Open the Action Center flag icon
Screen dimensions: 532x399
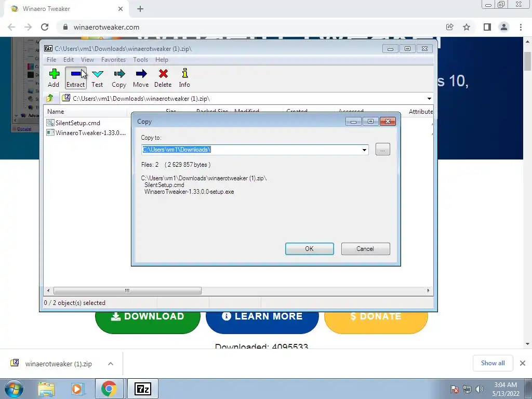pyautogui.click(x=455, y=389)
